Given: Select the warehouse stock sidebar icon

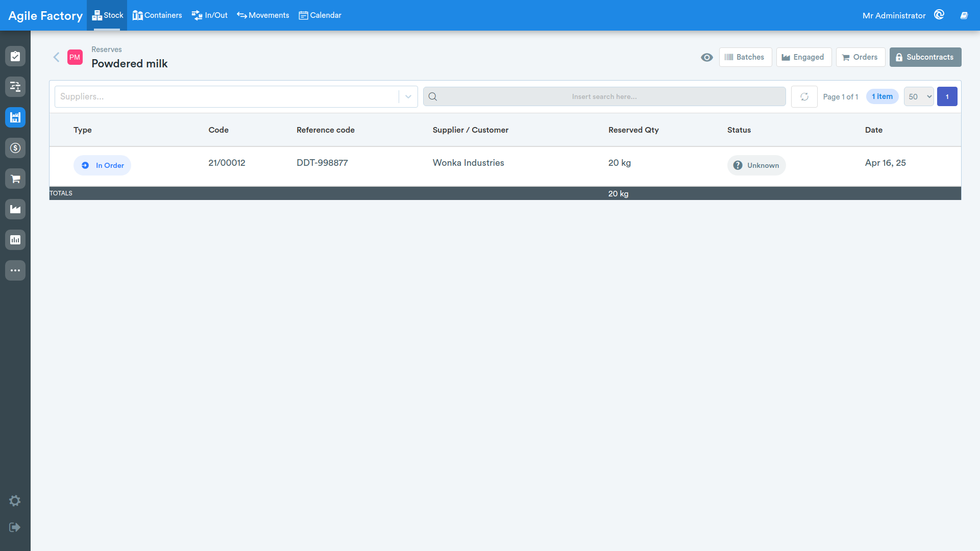Looking at the screenshot, I should [x=15, y=117].
